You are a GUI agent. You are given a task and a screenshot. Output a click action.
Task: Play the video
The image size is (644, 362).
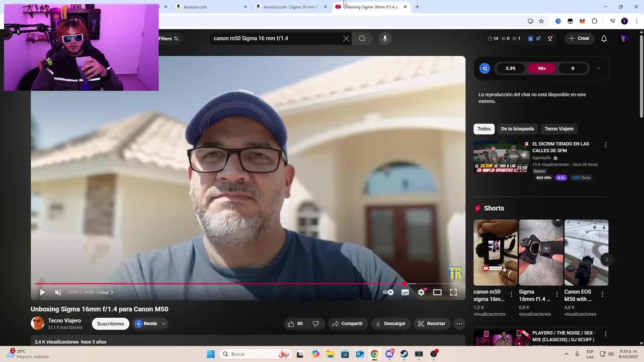(42, 292)
